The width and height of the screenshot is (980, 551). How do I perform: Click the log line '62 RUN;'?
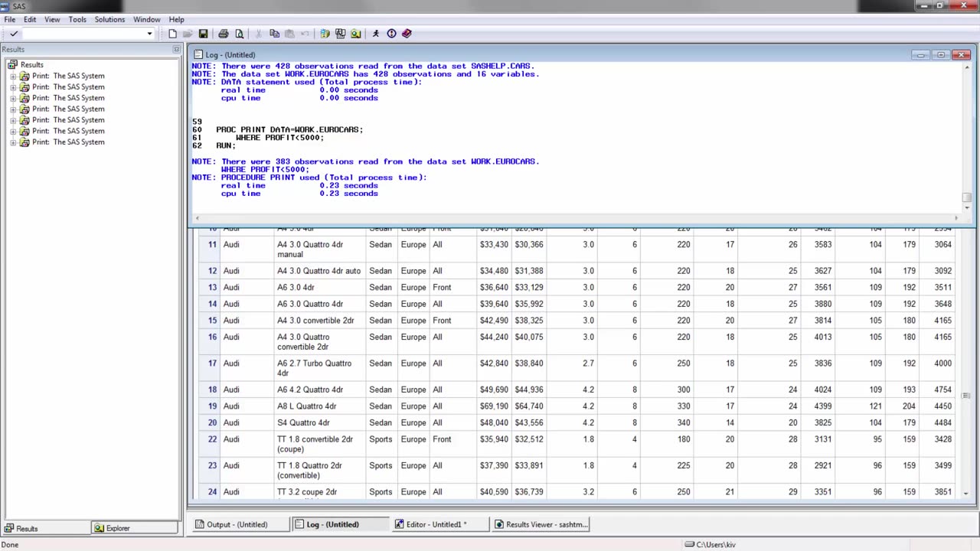(x=214, y=145)
